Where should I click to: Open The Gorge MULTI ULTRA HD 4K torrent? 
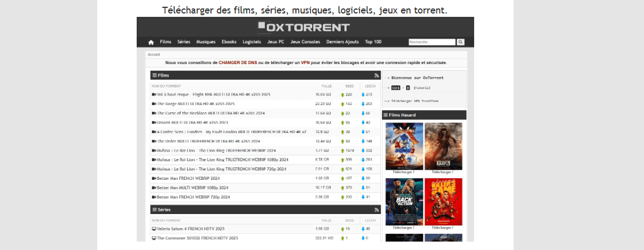[196, 104]
